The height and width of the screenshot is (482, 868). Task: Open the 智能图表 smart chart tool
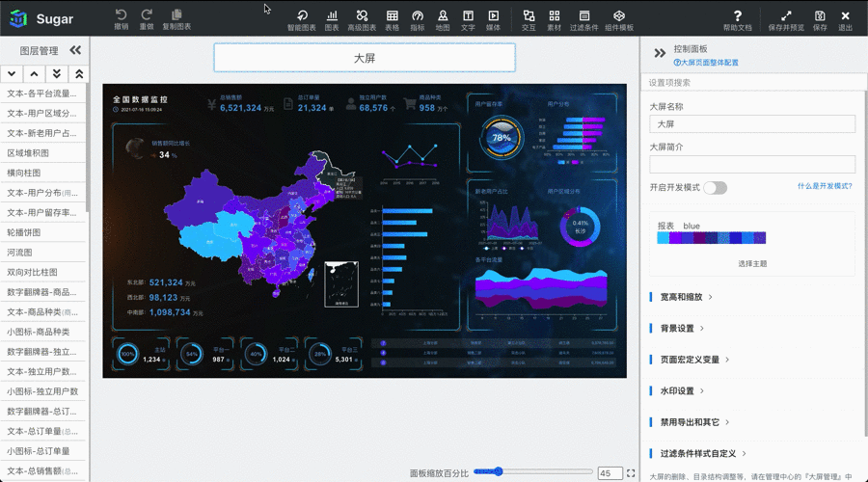(x=302, y=15)
